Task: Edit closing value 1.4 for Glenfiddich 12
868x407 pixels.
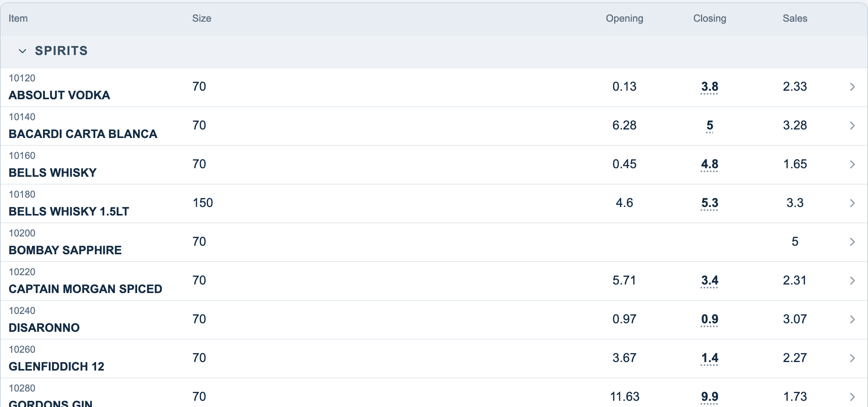Action: click(710, 358)
